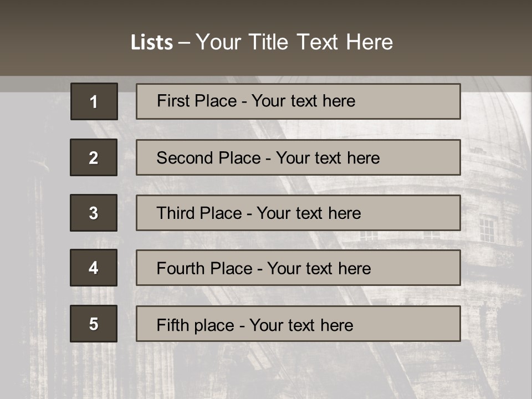Select the bold word 'Lists' in the title
The image size is (532, 399).
(152, 43)
